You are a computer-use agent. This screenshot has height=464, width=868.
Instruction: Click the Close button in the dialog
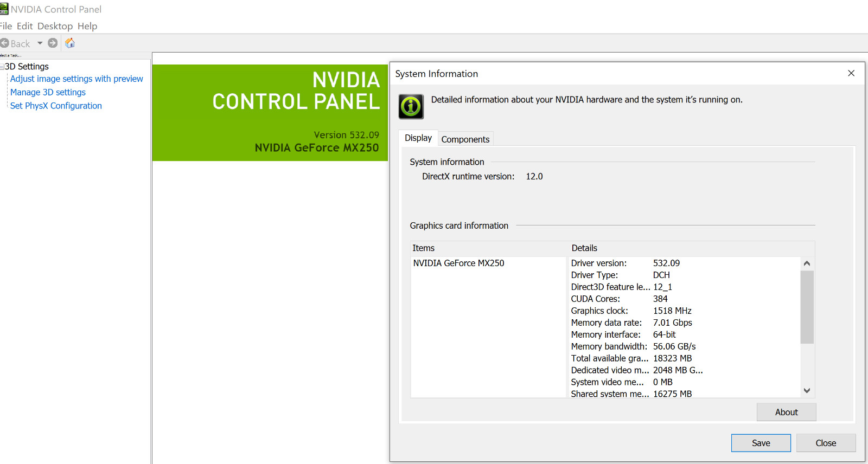826,443
